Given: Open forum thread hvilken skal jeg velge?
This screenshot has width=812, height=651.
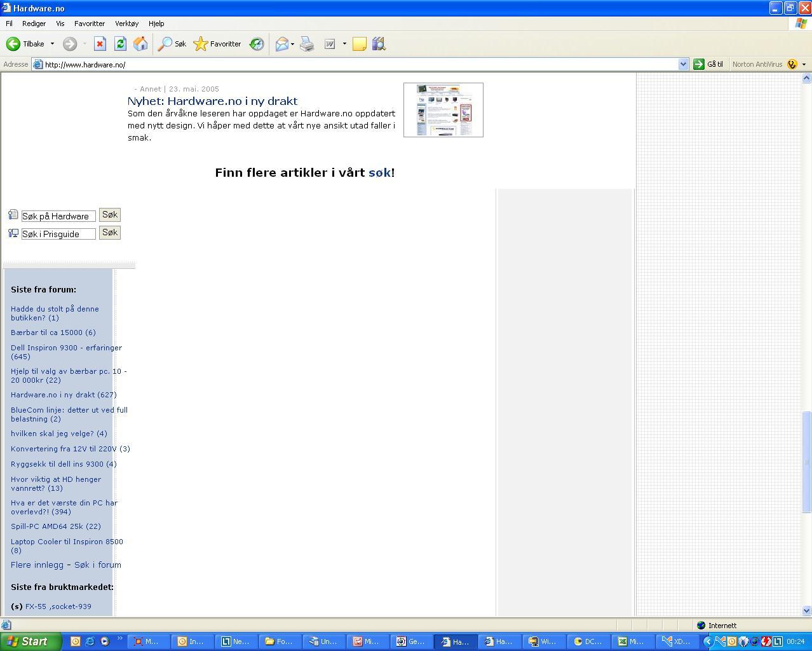Looking at the screenshot, I should [x=59, y=434].
